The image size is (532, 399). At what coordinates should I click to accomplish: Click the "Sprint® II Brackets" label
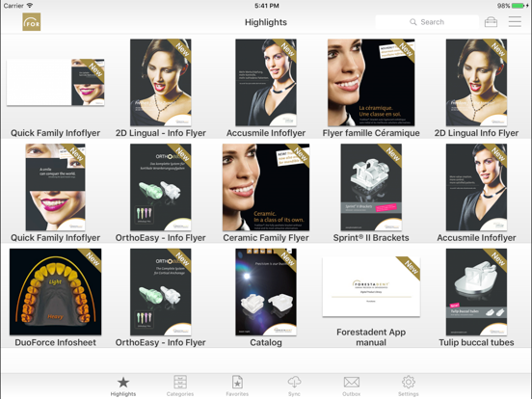(371, 238)
